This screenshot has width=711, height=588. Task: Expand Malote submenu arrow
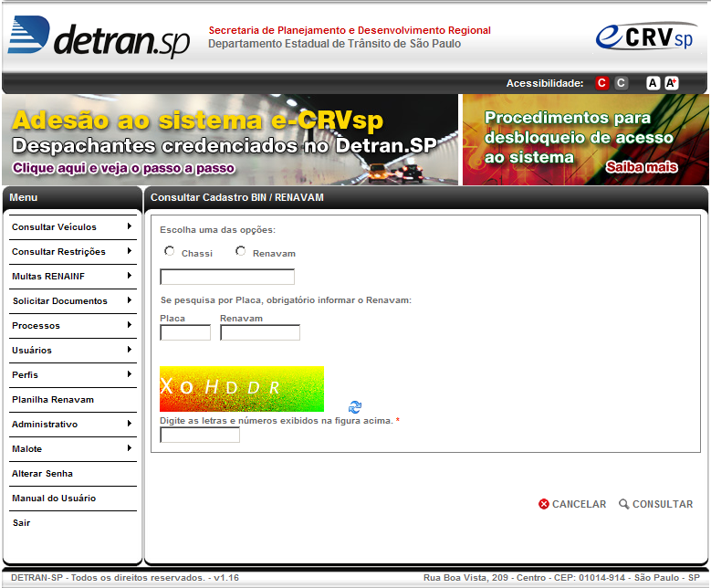click(x=130, y=447)
